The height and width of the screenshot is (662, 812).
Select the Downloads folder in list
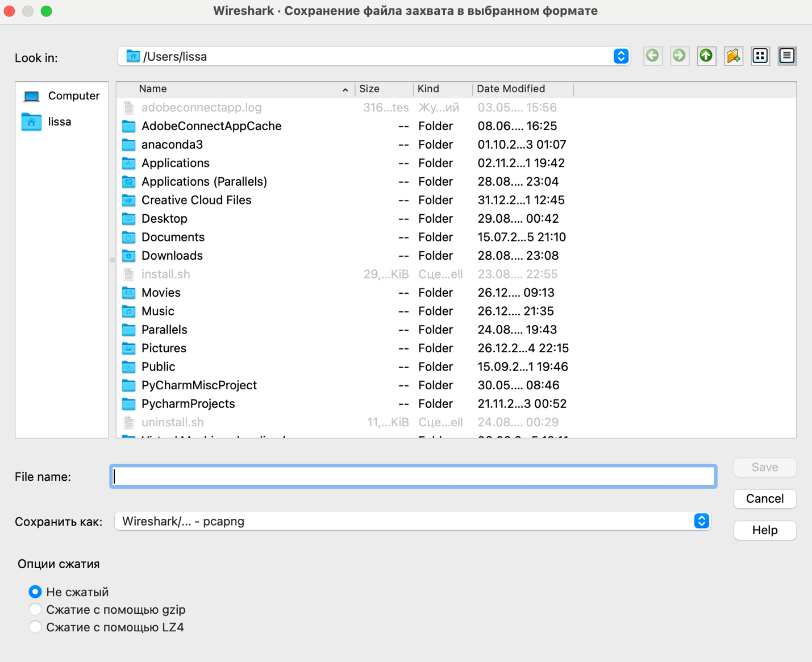coord(172,256)
